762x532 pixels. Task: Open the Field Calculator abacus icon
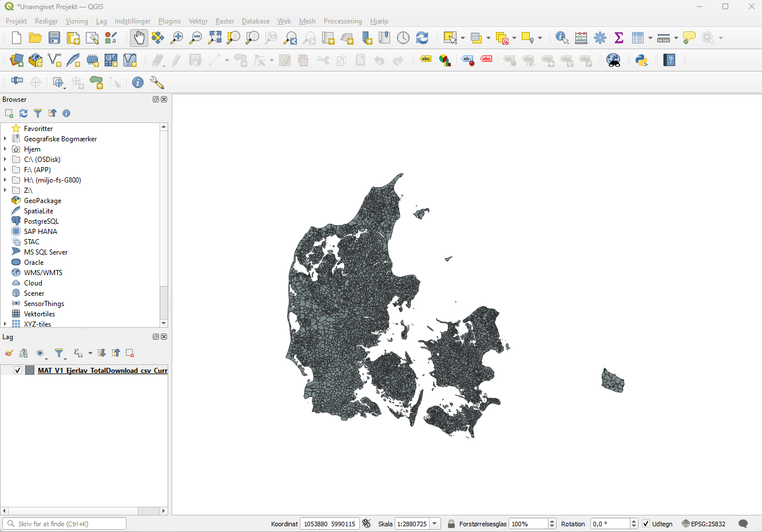581,38
